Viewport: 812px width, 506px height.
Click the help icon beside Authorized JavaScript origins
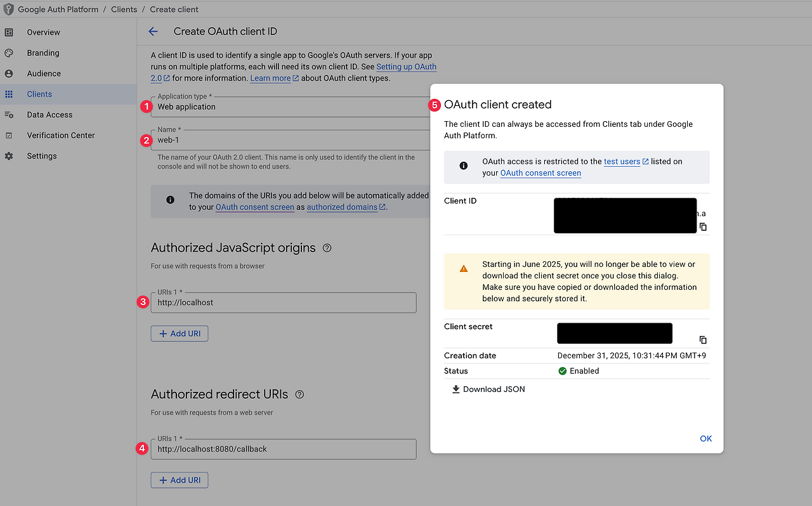[327, 248]
